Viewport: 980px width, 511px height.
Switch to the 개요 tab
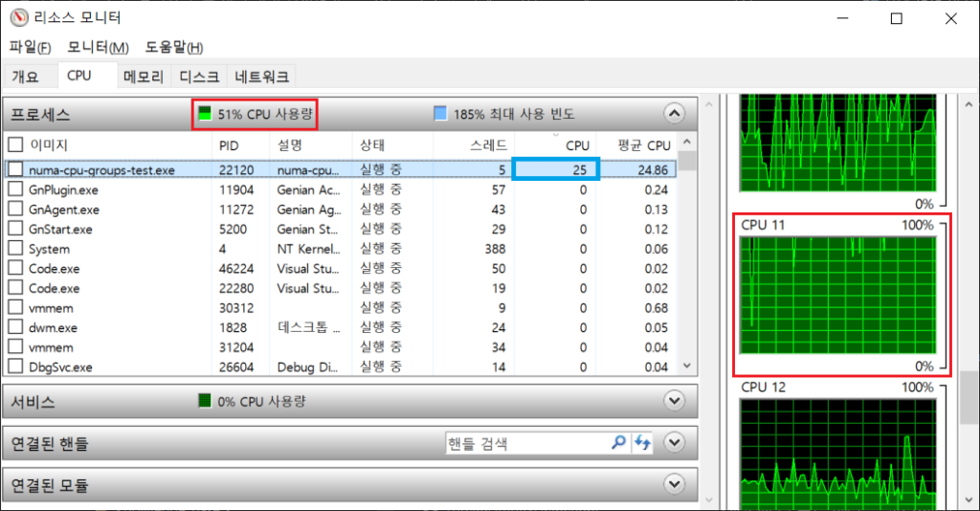(26, 77)
